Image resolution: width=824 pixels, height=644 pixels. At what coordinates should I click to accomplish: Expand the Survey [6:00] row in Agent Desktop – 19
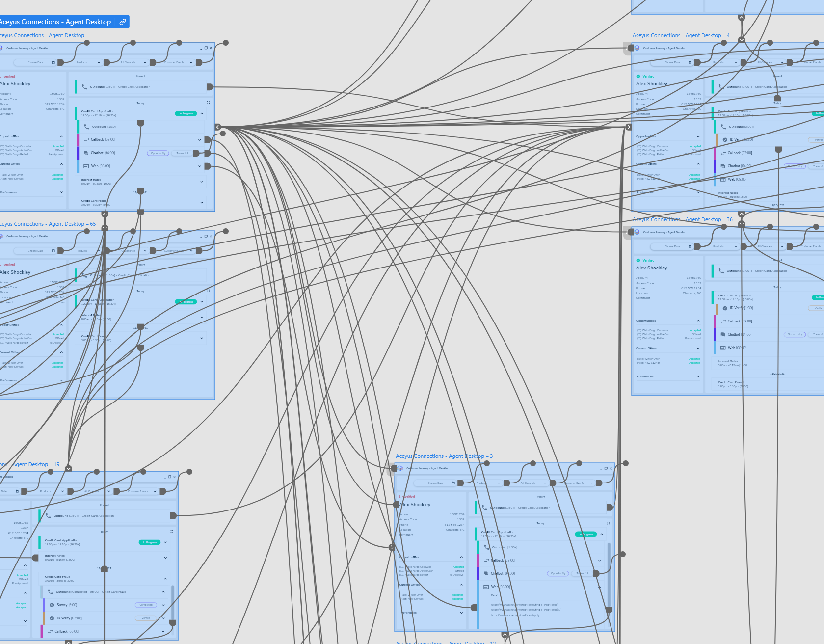point(163,605)
